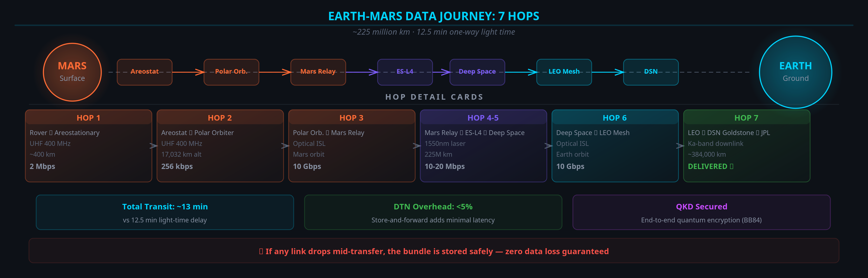Open the HOP 1 card header
The height and width of the screenshot is (278, 868).
coord(89,117)
